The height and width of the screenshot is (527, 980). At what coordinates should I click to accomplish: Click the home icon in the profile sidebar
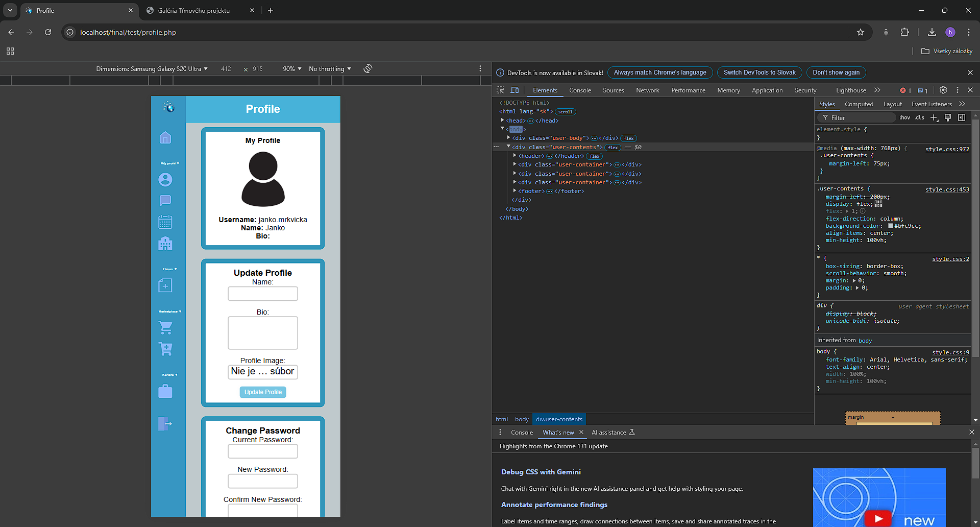point(165,138)
